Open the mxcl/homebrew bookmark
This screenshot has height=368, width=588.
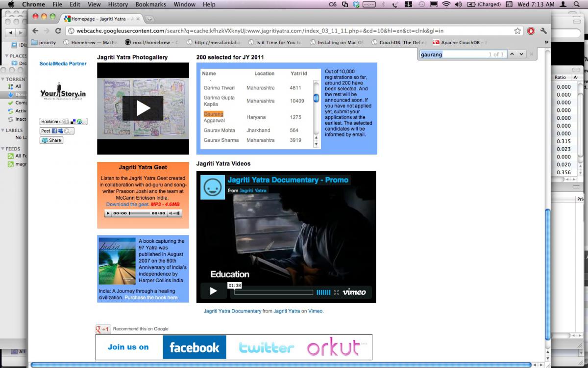(x=152, y=43)
